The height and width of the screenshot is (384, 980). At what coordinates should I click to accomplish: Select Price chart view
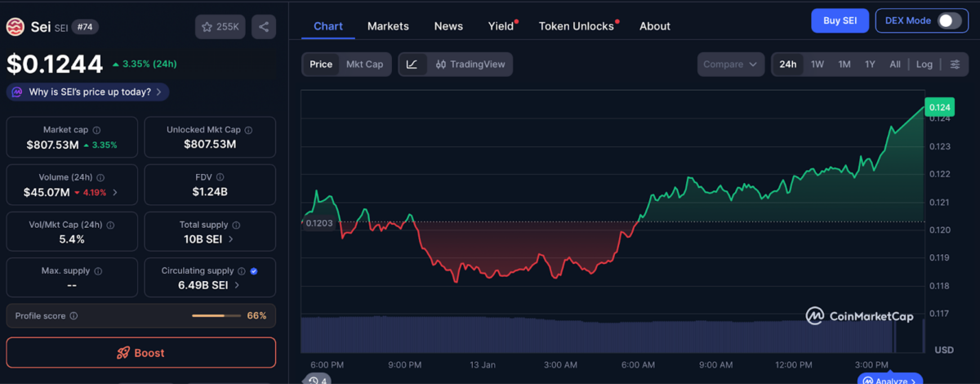pos(321,65)
